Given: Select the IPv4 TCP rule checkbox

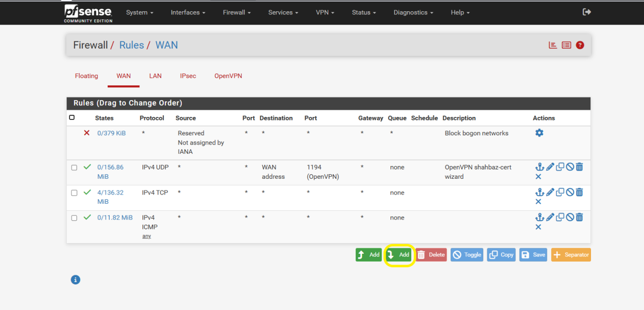Looking at the screenshot, I should click(74, 193).
